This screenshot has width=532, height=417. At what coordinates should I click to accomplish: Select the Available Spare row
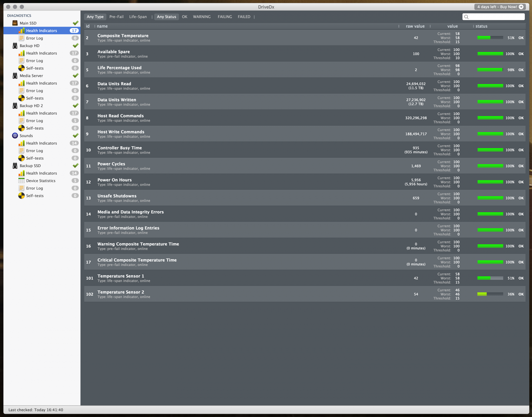click(305, 54)
